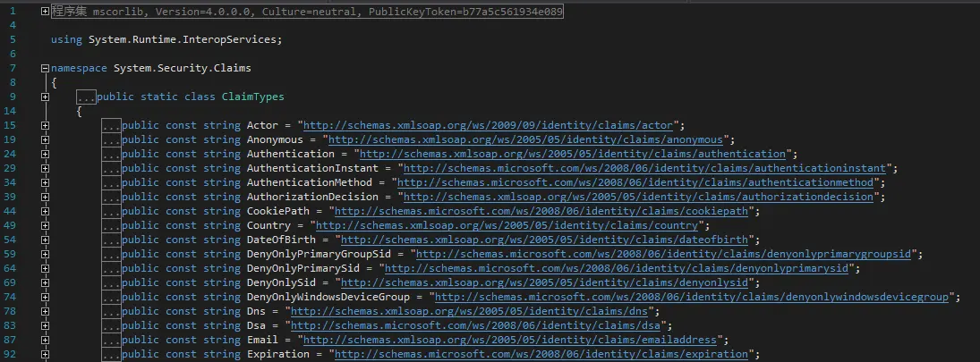Expand the collapsed 程序集 mscorlib region

pyautogui.click(x=45, y=12)
